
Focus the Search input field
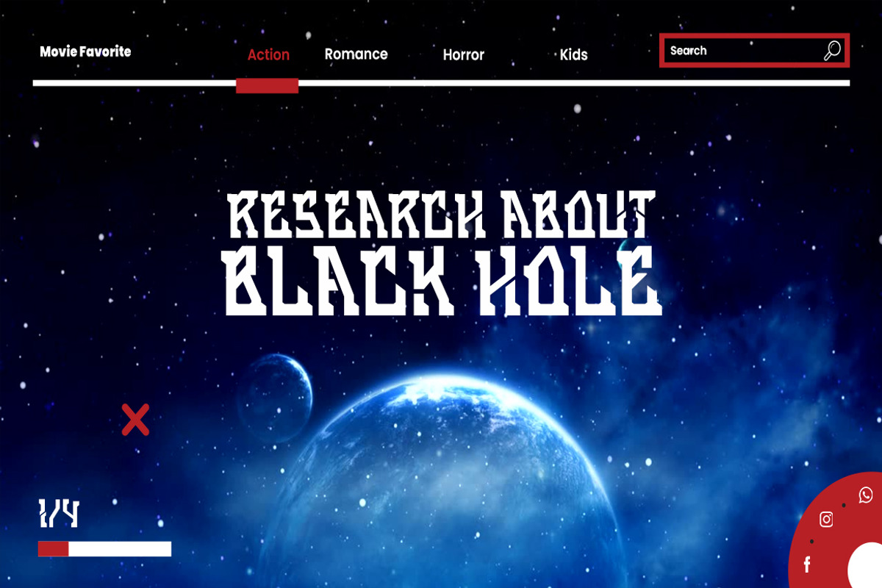[754, 51]
